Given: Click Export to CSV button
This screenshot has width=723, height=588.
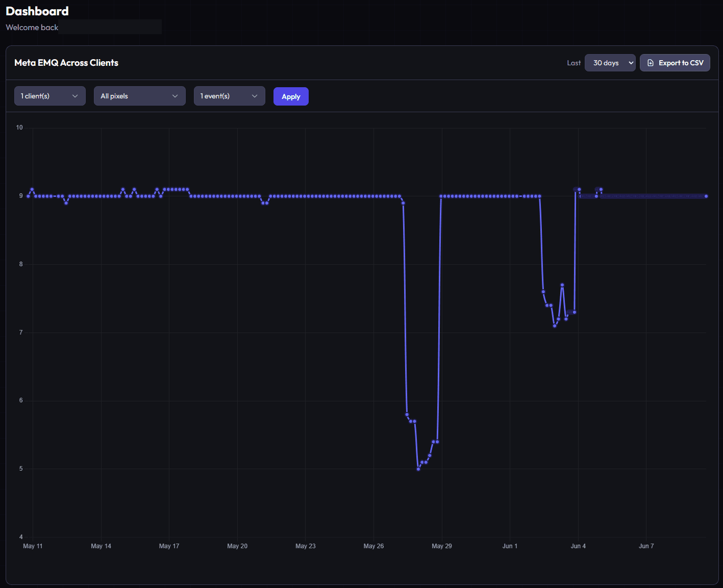Looking at the screenshot, I should click(x=675, y=63).
